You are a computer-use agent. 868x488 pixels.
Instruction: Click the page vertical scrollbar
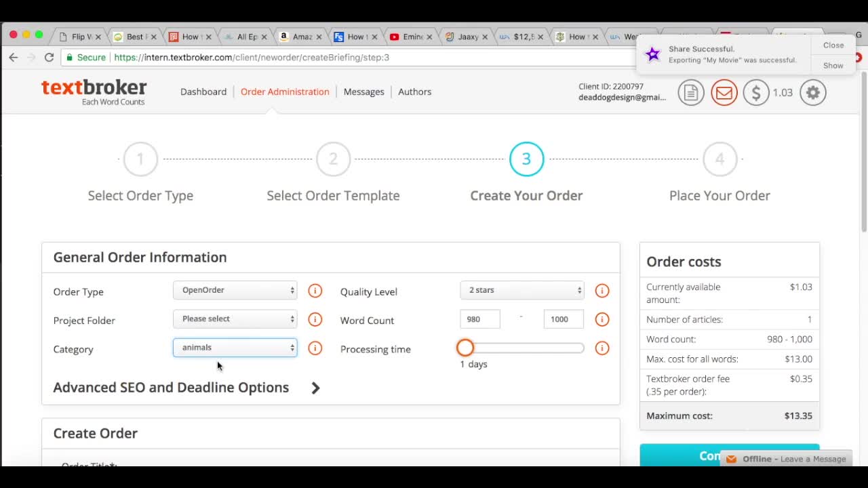pyautogui.click(x=863, y=151)
